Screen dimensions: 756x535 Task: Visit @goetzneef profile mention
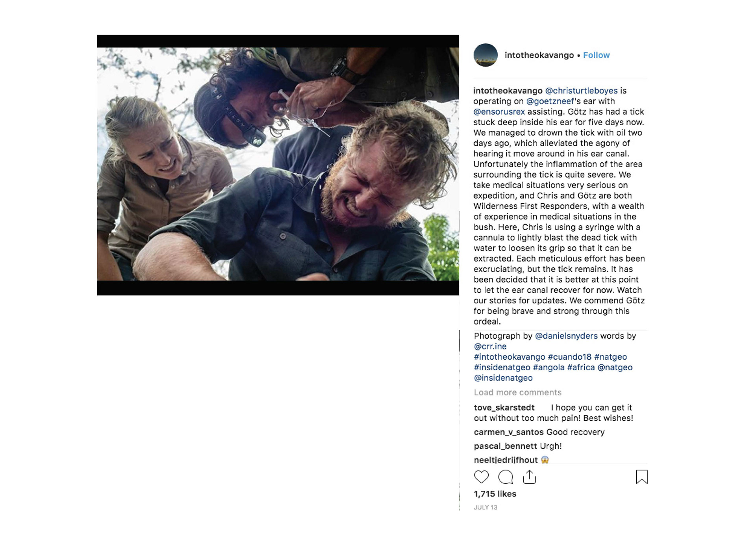point(550,101)
